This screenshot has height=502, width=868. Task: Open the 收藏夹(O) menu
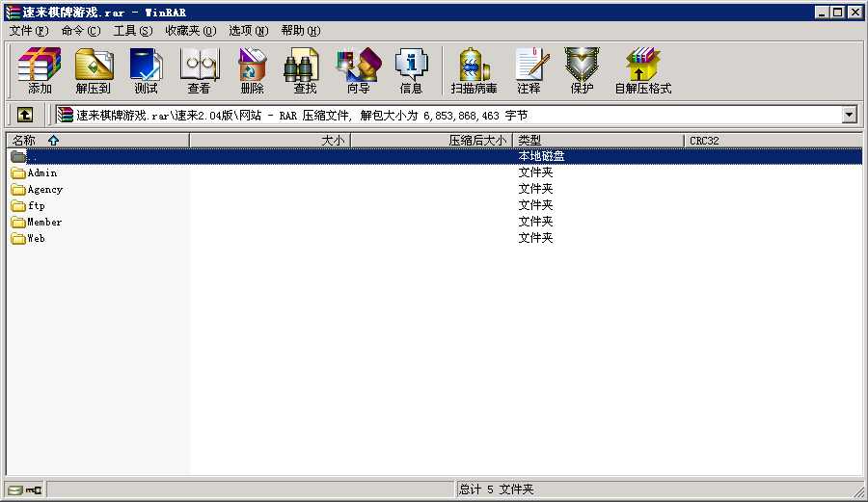pyautogui.click(x=190, y=31)
